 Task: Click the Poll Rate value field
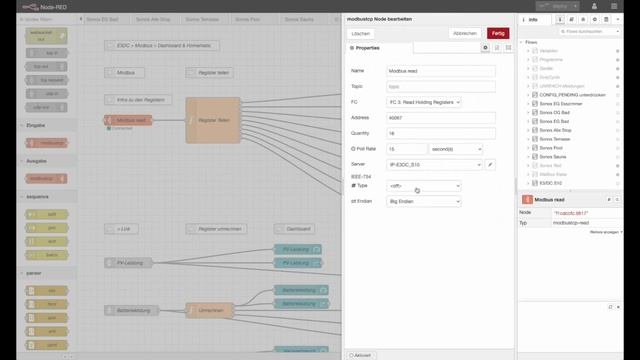pos(406,149)
